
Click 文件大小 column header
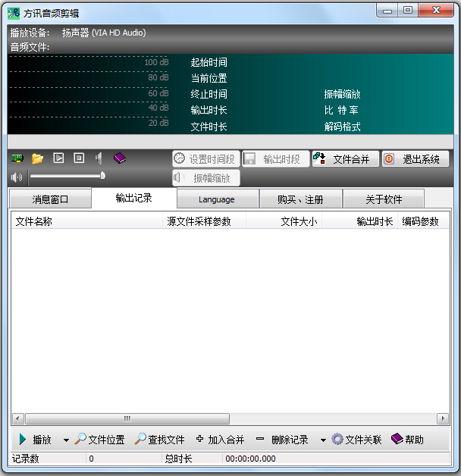284,221
